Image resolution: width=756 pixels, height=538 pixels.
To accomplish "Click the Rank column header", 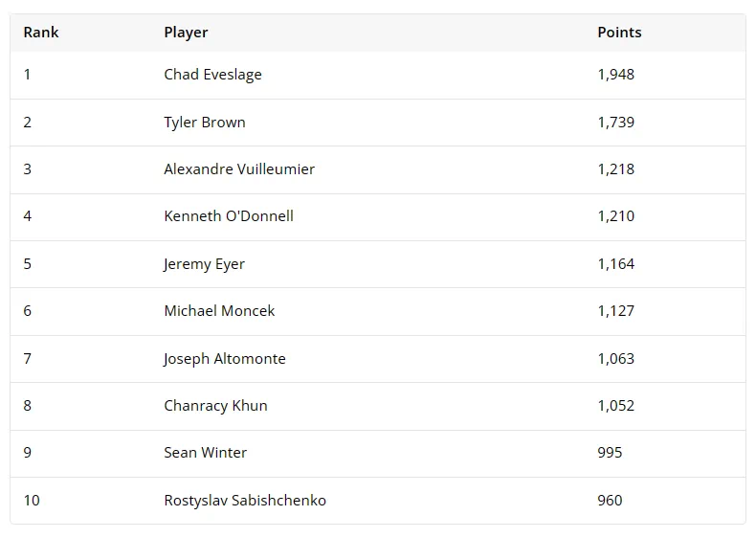I will point(41,33).
